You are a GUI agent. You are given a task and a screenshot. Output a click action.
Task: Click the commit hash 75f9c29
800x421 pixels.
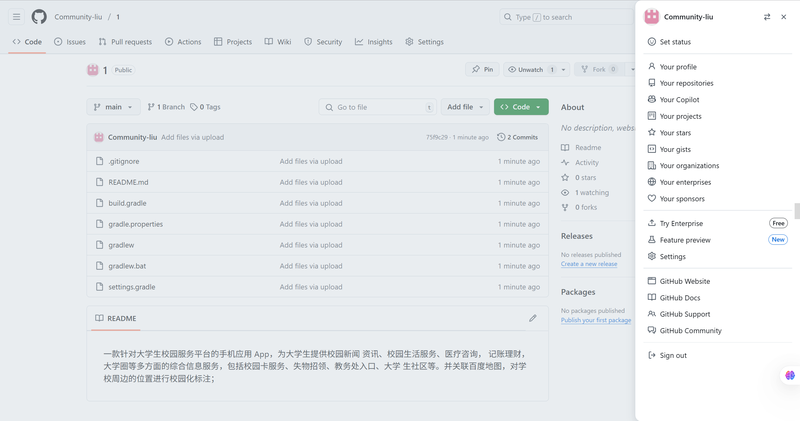437,137
